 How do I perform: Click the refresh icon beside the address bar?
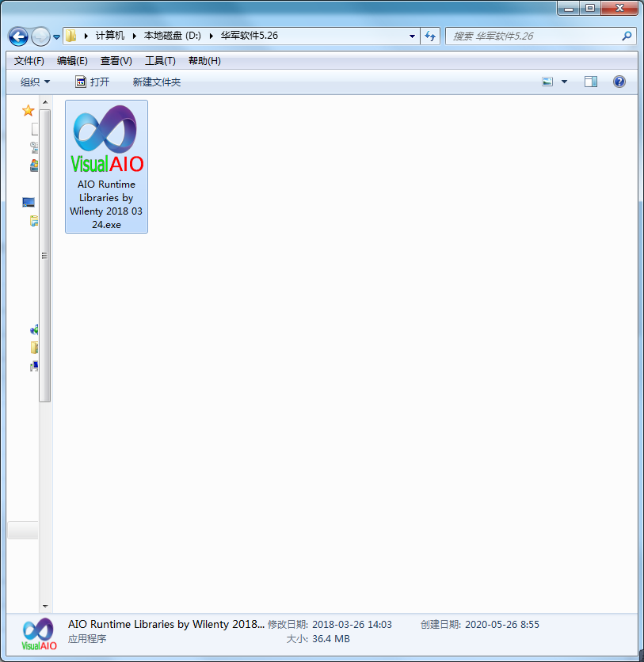coord(431,36)
